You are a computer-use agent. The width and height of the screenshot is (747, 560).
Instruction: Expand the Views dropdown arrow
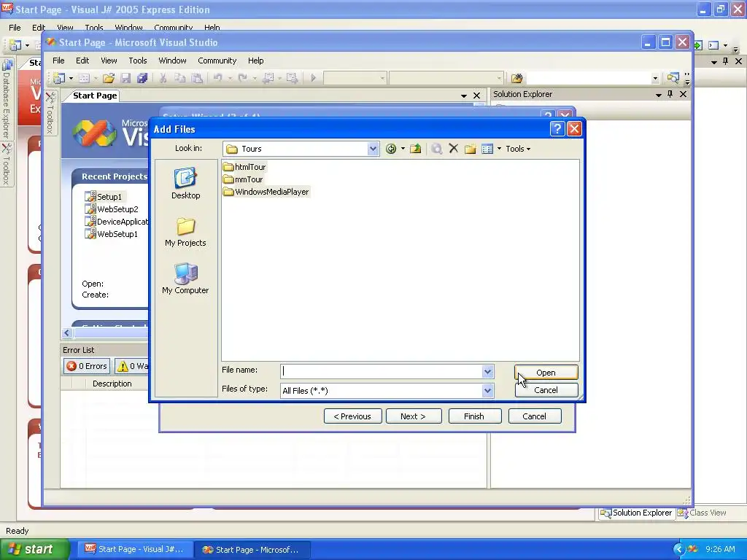point(499,149)
